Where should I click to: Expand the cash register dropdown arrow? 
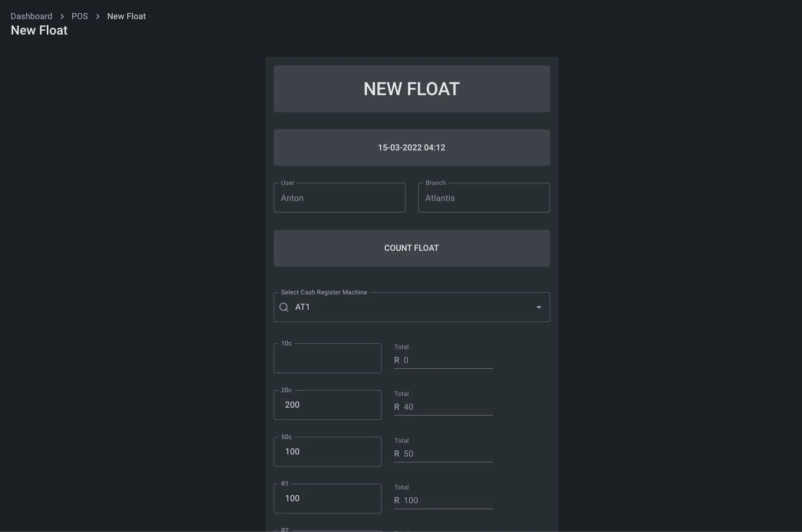pos(538,307)
